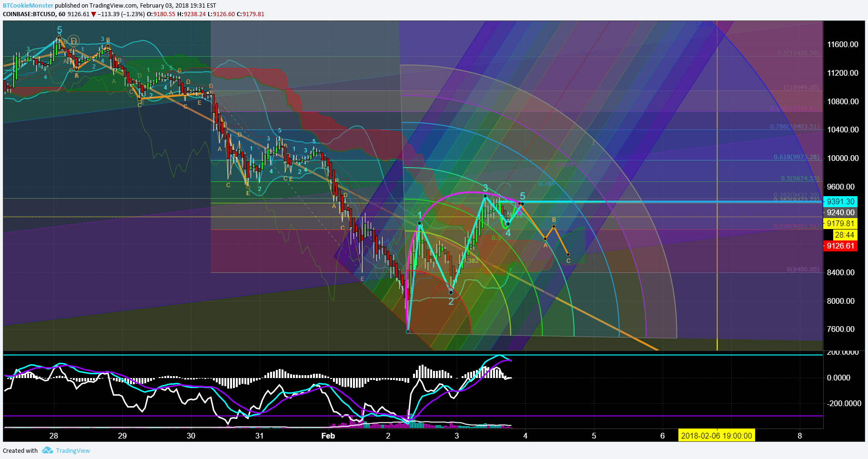The width and height of the screenshot is (868, 459).
Task: Click the 8 date on time axis
Action: coord(800,436)
